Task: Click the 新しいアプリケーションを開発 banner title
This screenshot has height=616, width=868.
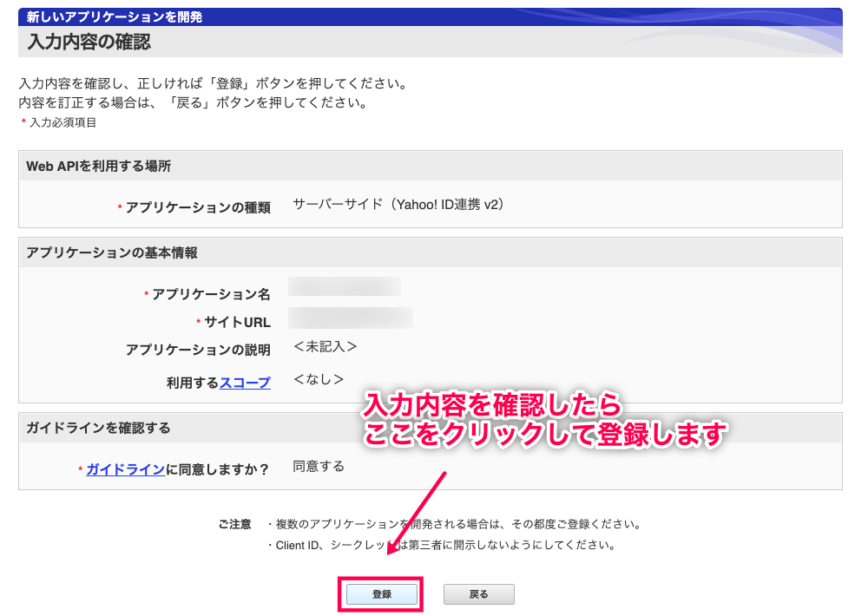Action: click(x=115, y=17)
